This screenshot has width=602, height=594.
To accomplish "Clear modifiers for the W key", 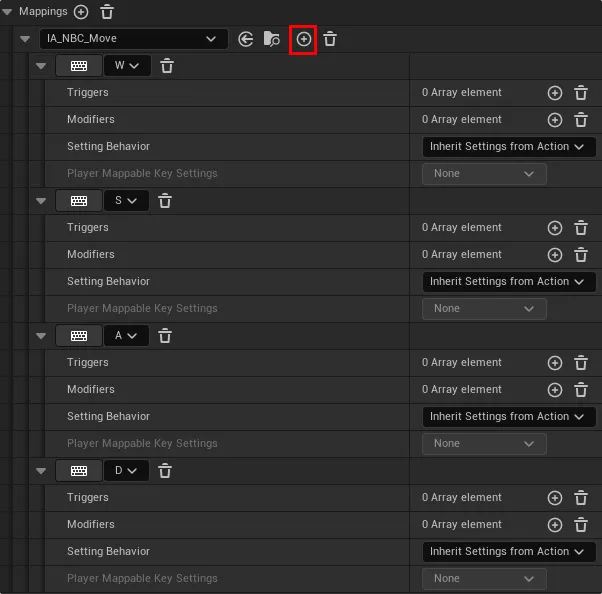I will click(x=581, y=120).
